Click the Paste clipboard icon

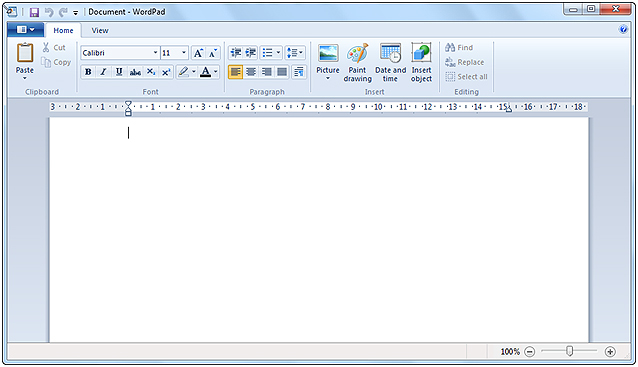pos(25,53)
